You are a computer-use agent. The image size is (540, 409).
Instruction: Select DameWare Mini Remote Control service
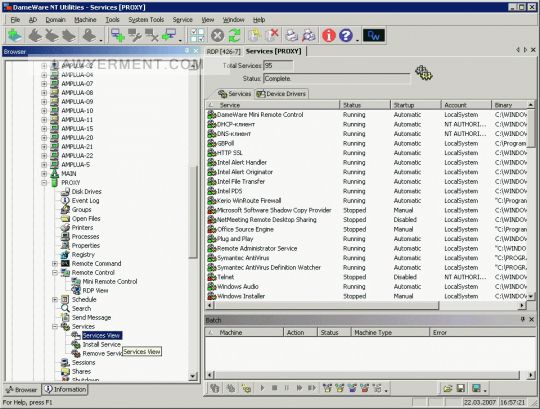[x=367, y=115]
